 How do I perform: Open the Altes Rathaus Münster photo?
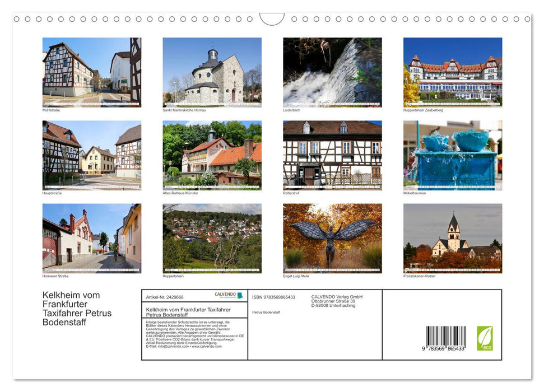click(212, 155)
